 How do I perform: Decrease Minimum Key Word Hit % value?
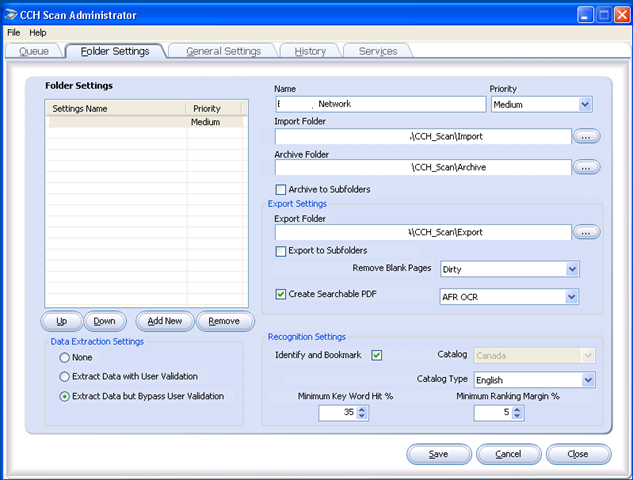point(362,416)
